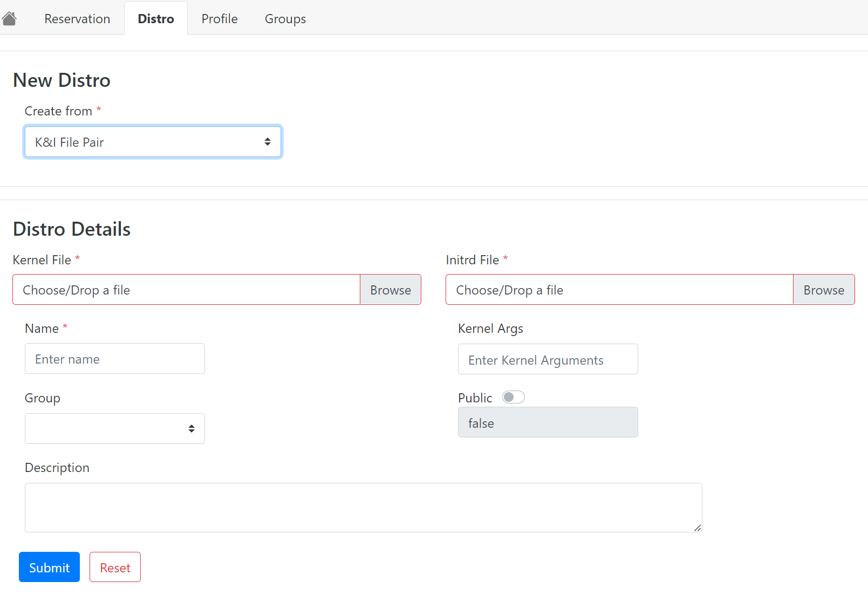Click the Description resize handle
This screenshot has width=868, height=602.
click(x=698, y=528)
